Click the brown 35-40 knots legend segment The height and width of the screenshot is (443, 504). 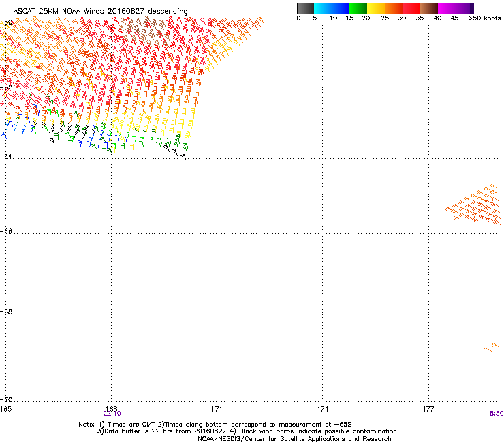tap(429, 8)
